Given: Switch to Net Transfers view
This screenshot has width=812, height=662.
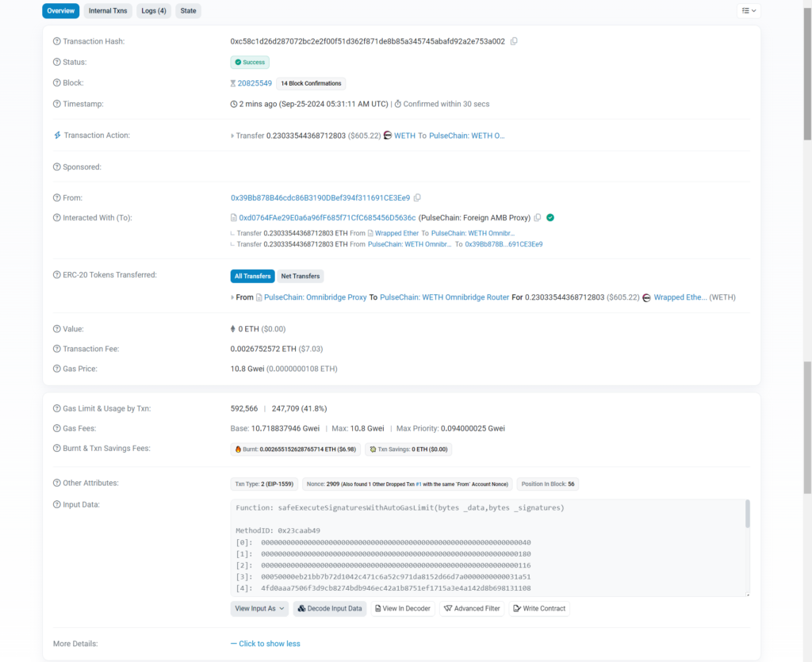Looking at the screenshot, I should (301, 276).
